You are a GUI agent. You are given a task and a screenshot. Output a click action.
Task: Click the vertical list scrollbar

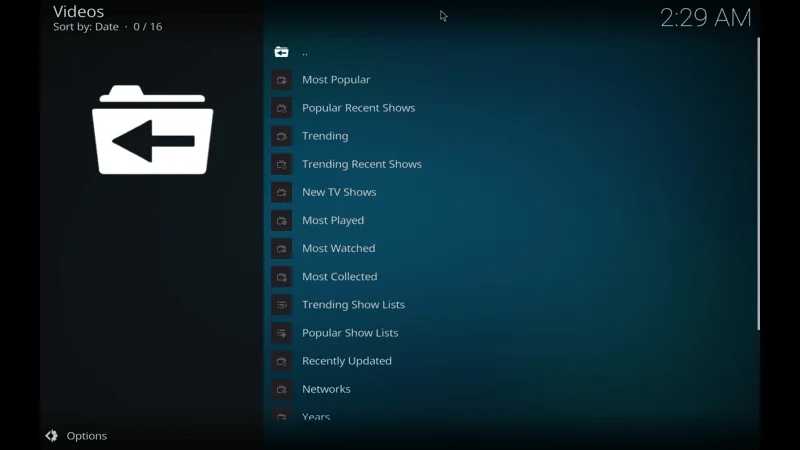[758, 184]
